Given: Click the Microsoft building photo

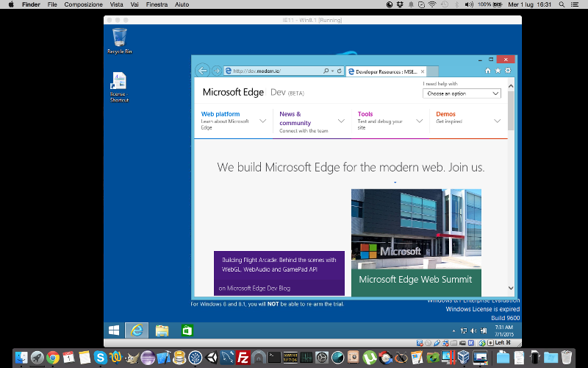Looking at the screenshot, I should pos(416,229).
